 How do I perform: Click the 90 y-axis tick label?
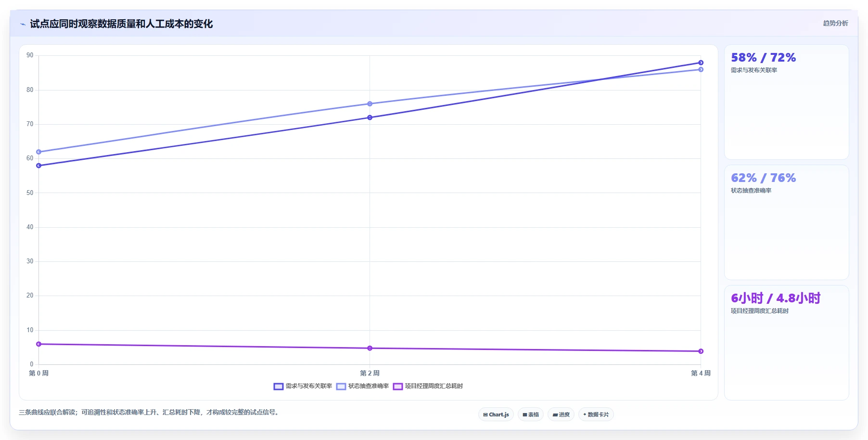30,55
